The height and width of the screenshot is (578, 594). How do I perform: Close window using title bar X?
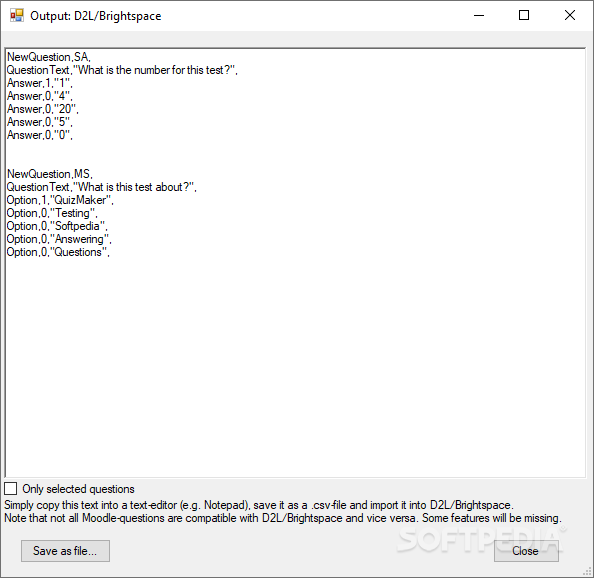click(570, 16)
